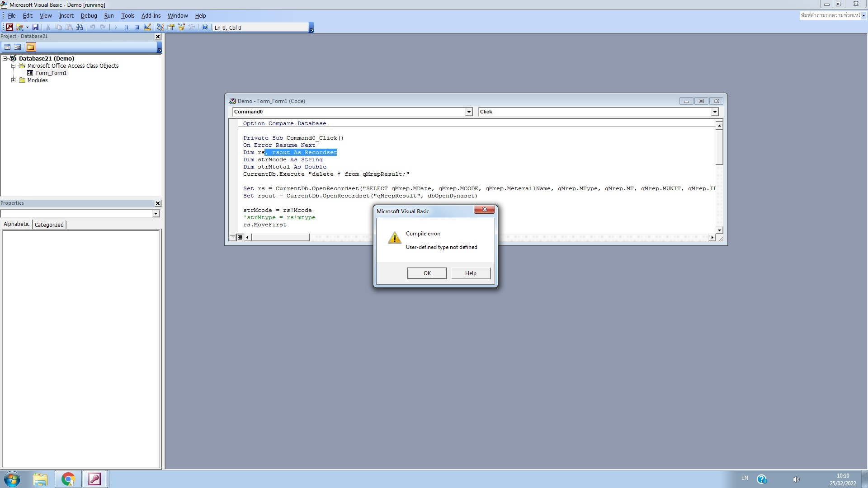Click the Save toolbar icon
This screenshot has width=868, height=488.
pos(35,28)
